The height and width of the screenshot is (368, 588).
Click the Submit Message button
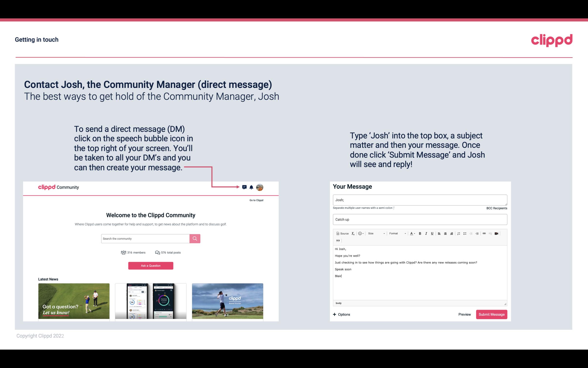click(491, 314)
